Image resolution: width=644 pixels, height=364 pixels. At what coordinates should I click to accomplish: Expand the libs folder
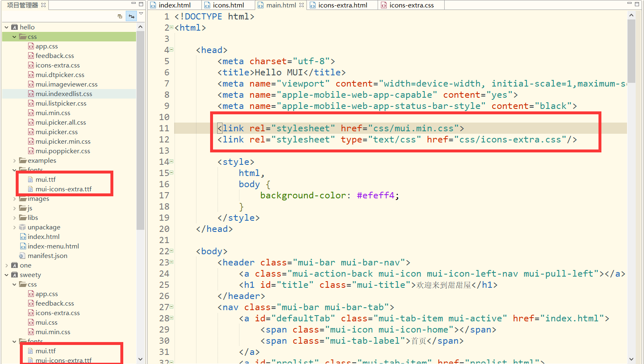[x=14, y=218]
